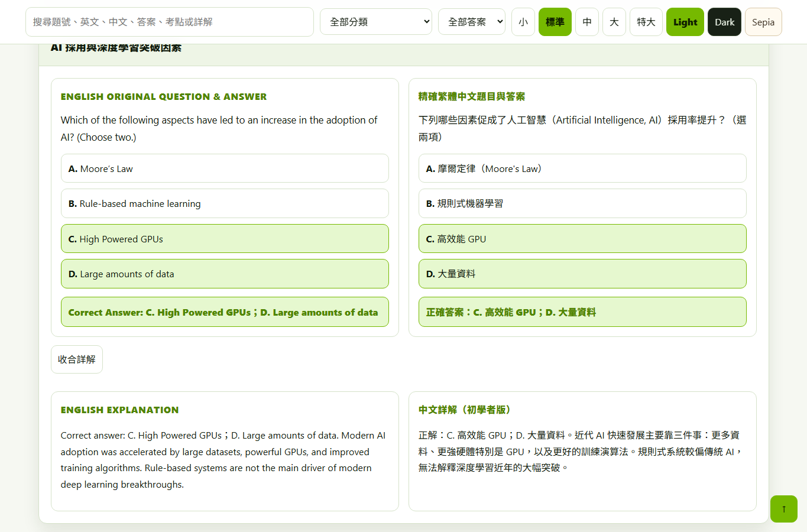This screenshot has height=532, width=807.
Task: Select Chinese option D. 大量資料
Action: point(582,274)
